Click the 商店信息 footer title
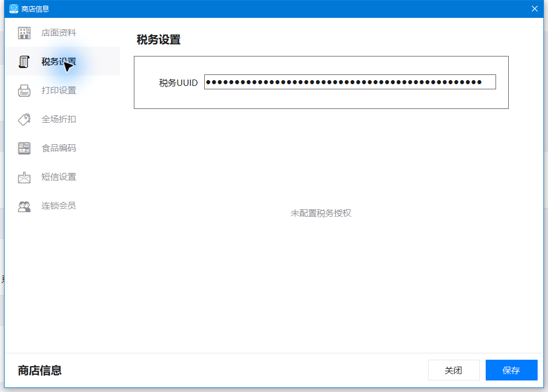 (40, 370)
